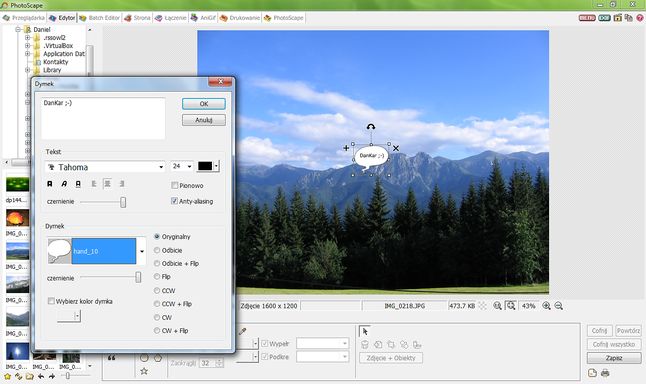Select the Odbicie + Flip radio option
Screen dimensions: 646x384
coord(157,263)
